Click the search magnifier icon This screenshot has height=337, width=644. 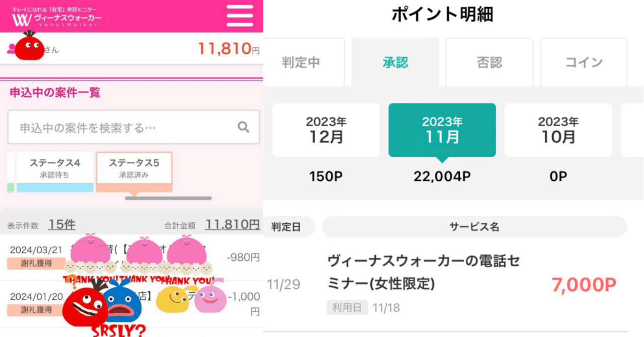coord(244,127)
